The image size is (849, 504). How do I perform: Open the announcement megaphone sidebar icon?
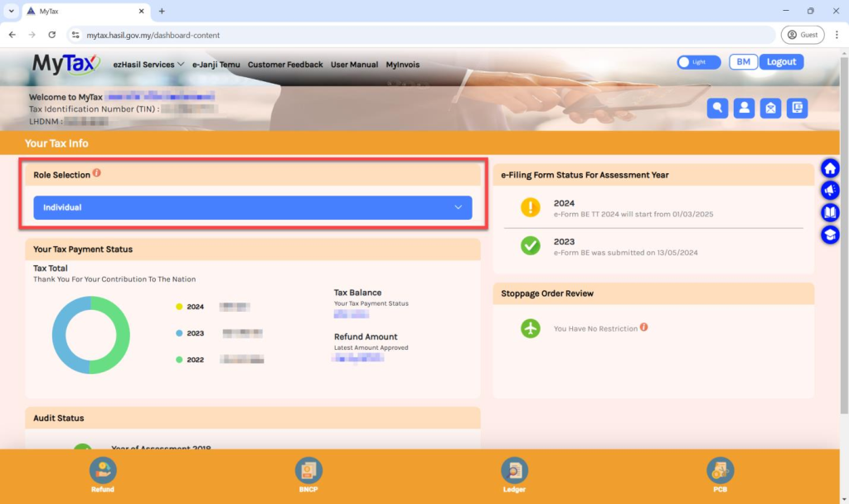pyautogui.click(x=830, y=191)
